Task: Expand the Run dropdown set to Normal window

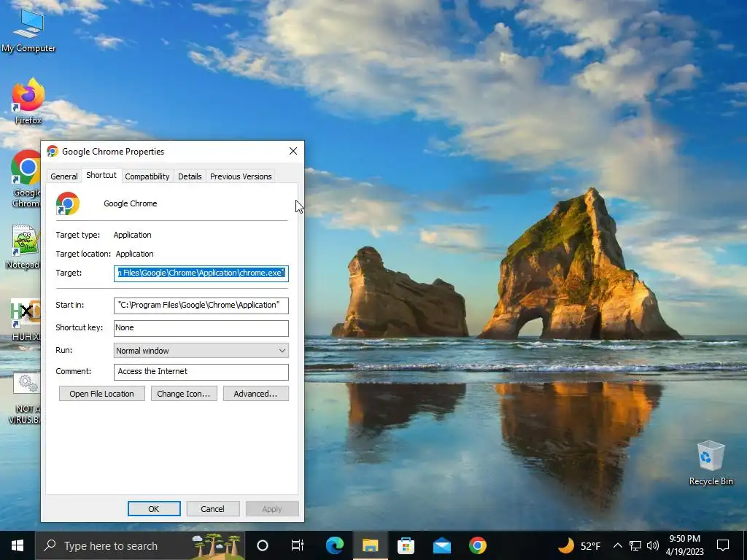Action: (201, 351)
